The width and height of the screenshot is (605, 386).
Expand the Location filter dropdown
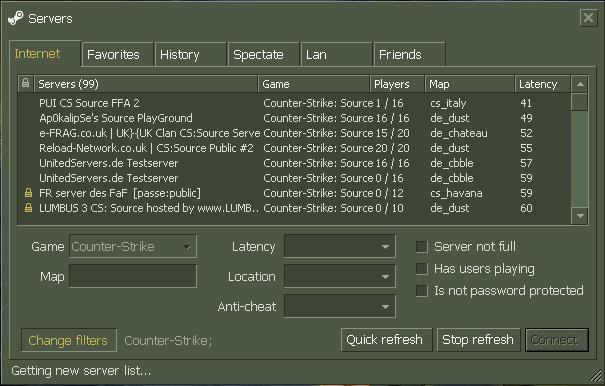pos(340,276)
